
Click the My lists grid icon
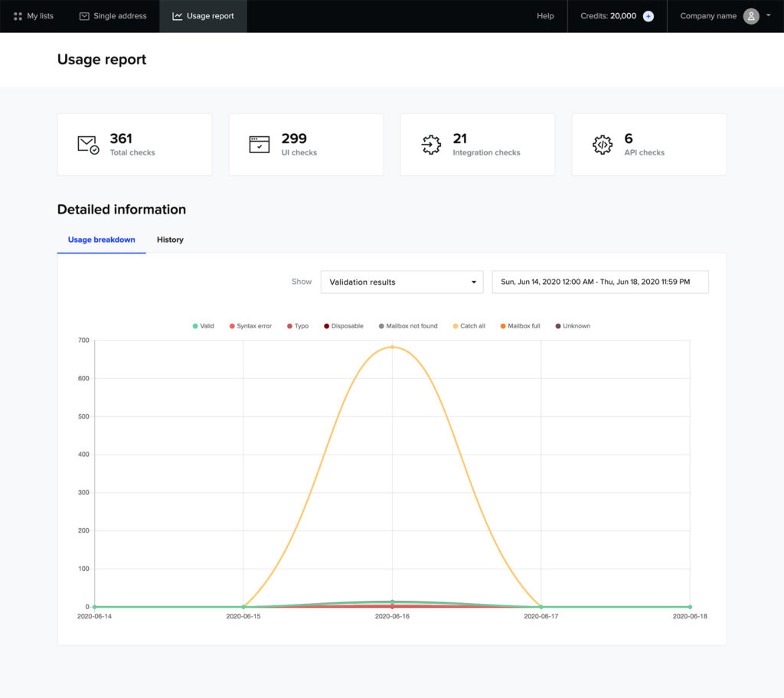point(18,16)
